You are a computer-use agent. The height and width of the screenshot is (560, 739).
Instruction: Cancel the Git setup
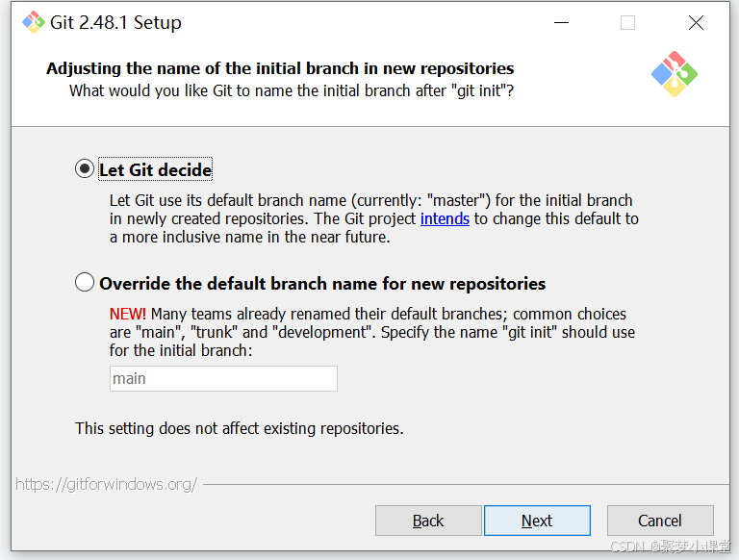[x=660, y=521]
